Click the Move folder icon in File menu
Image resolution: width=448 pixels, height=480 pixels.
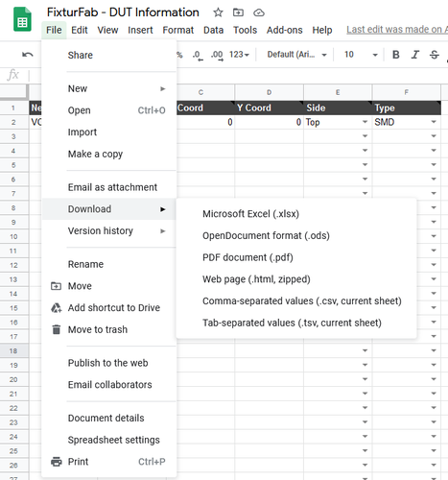pos(57,286)
